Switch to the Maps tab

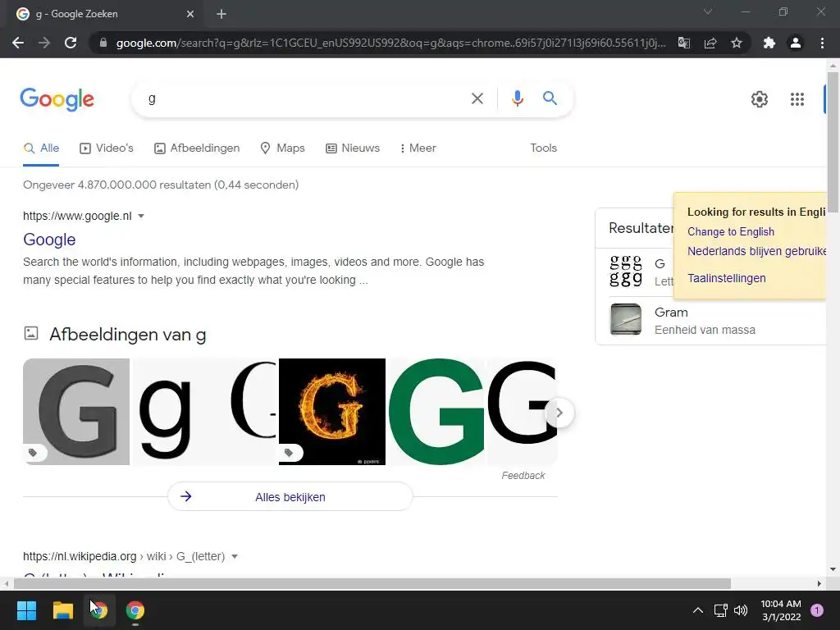(282, 148)
